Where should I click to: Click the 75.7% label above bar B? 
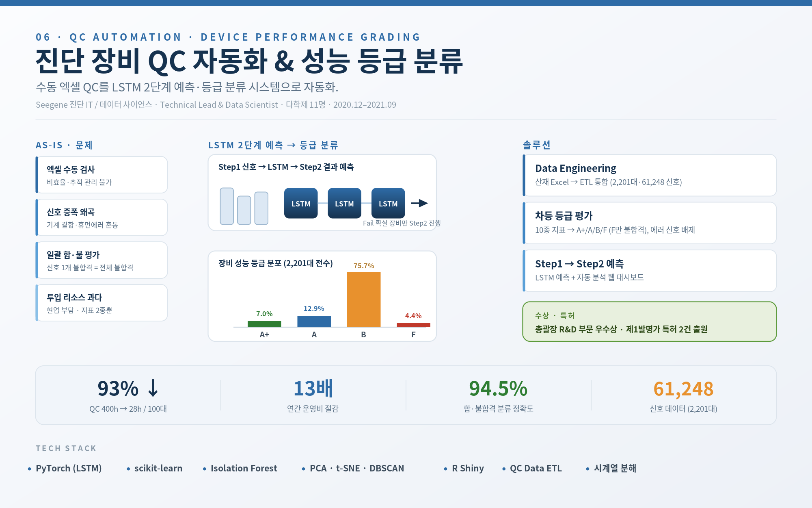[364, 266]
